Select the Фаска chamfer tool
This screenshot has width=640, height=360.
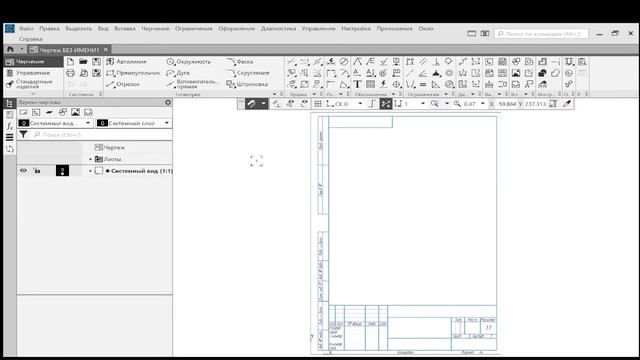pyautogui.click(x=240, y=62)
